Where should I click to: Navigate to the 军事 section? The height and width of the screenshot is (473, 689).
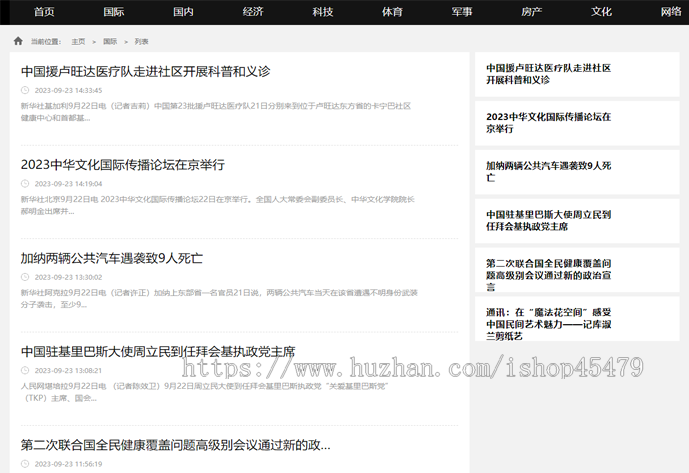tap(462, 12)
